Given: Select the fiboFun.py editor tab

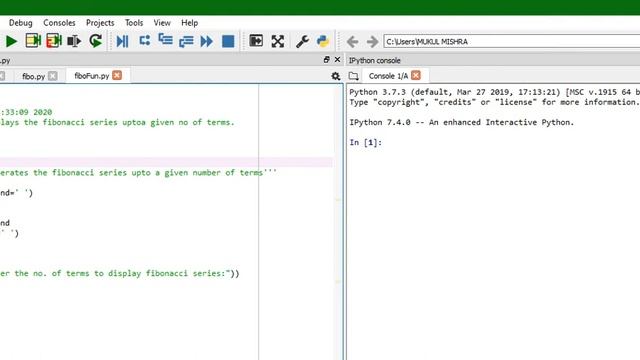Looking at the screenshot, I should [x=92, y=76].
